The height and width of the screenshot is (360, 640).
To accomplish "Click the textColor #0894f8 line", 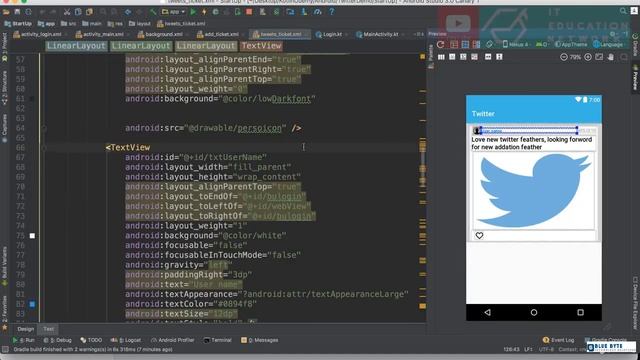I will click(x=191, y=304).
